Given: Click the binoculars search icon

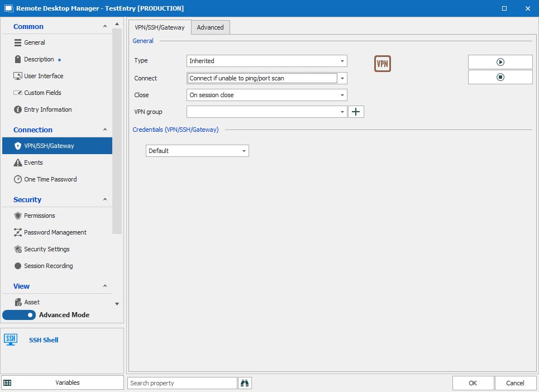Looking at the screenshot, I should pos(245,383).
